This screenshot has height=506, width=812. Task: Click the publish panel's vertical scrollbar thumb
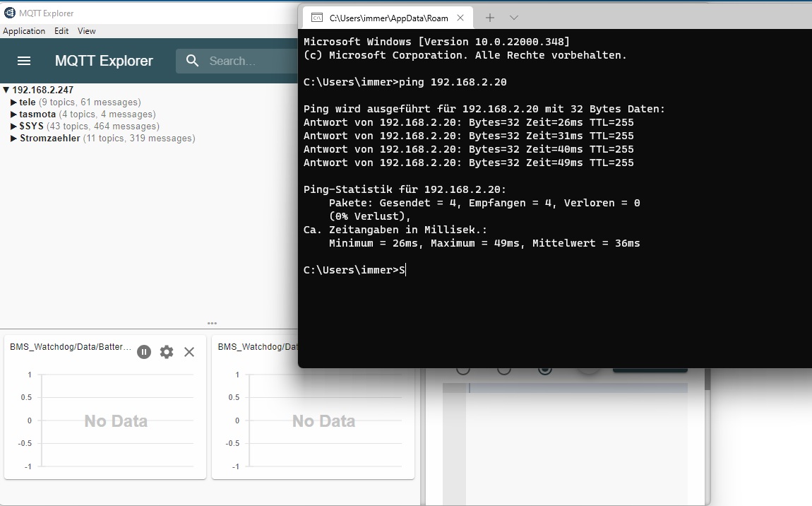click(x=707, y=379)
